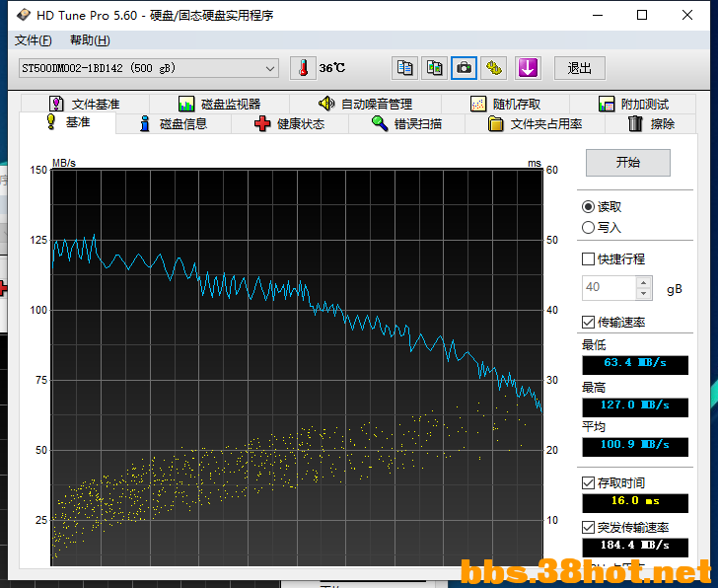The width and height of the screenshot is (718, 588).
Task: Click the thermometer temperature icon
Action: [x=303, y=68]
